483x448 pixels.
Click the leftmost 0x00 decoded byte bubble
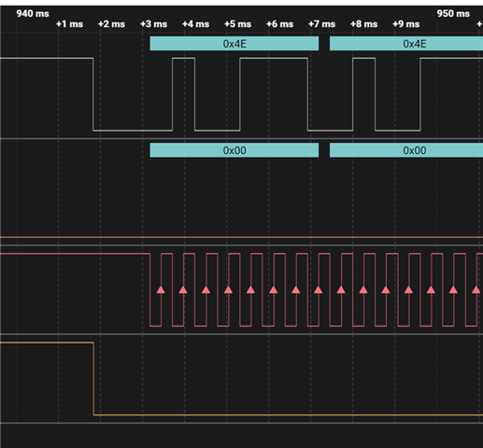pos(234,150)
